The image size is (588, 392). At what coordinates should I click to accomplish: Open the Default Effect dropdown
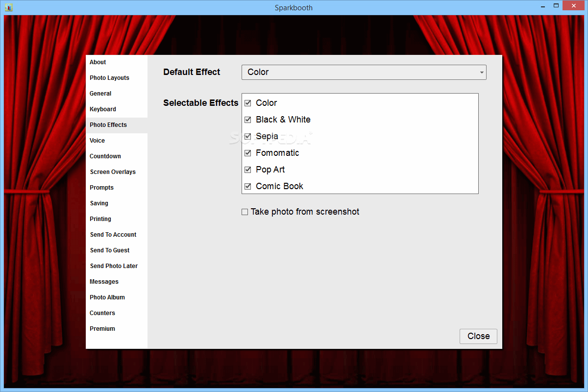364,72
